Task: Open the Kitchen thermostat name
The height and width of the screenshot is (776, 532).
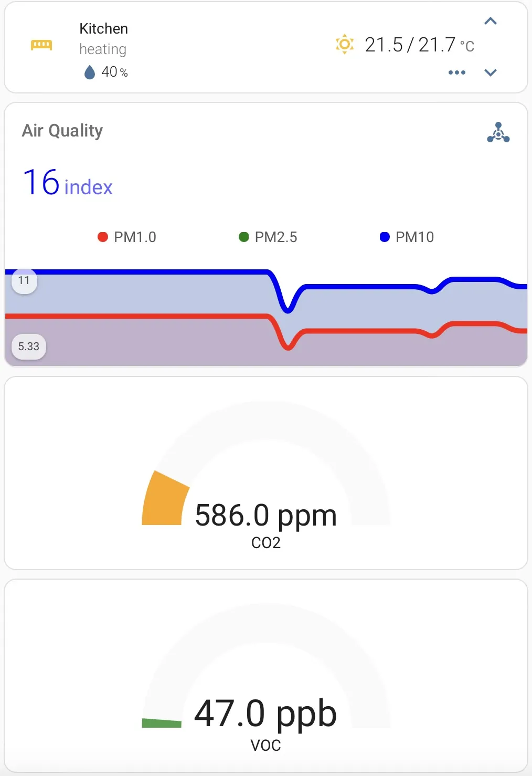Action: tap(103, 28)
